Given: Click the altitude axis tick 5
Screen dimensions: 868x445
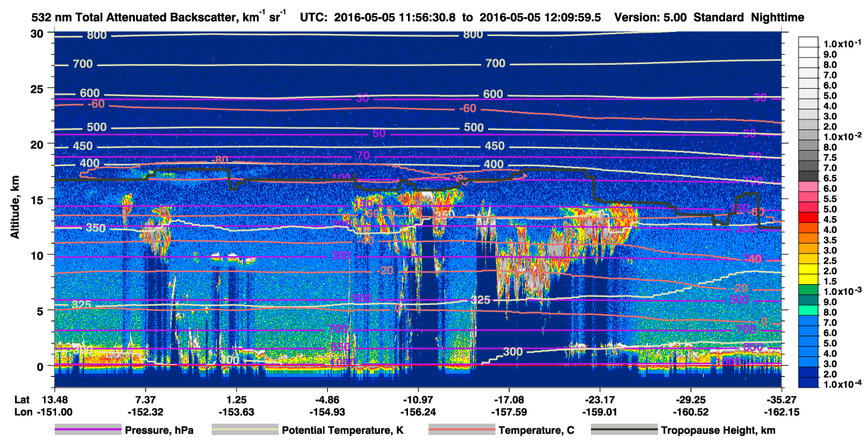Looking at the screenshot, I should pyautogui.click(x=41, y=310).
